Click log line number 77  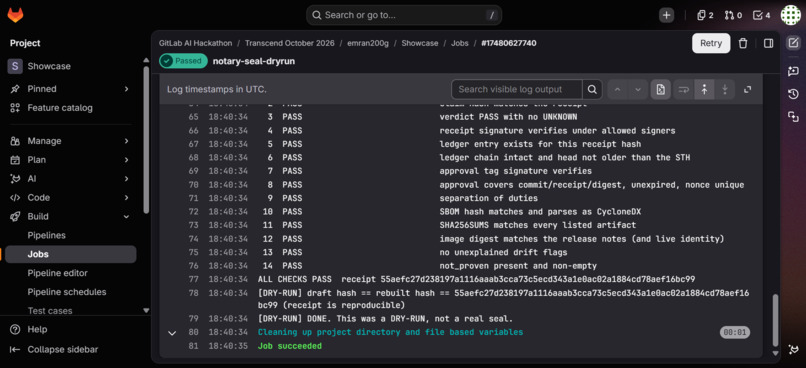[x=193, y=280]
